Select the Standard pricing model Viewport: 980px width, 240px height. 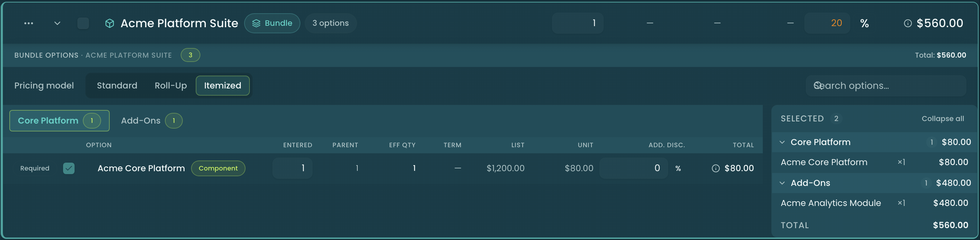coord(117,86)
